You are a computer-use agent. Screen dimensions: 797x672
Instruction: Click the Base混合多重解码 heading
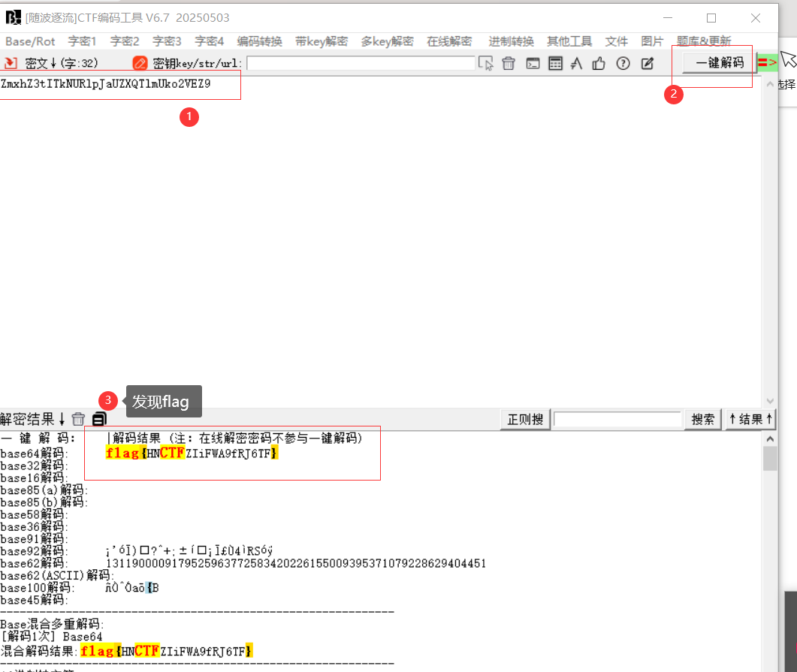point(52,624)
